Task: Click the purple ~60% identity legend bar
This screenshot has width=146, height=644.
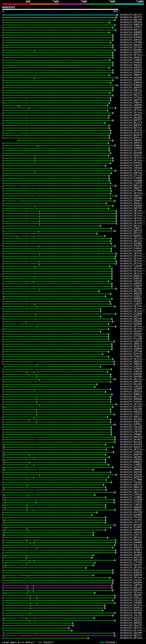Action: (x=73, y=4)
